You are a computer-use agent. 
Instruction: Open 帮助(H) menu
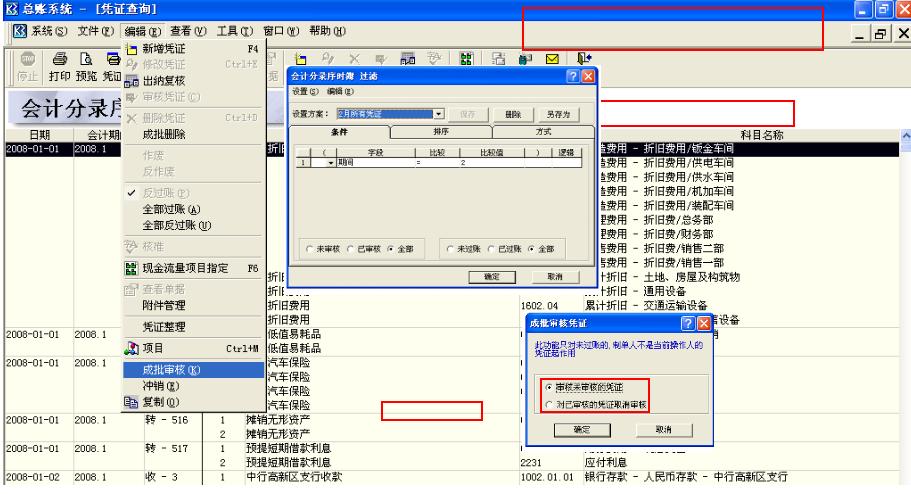coord(327,31)
